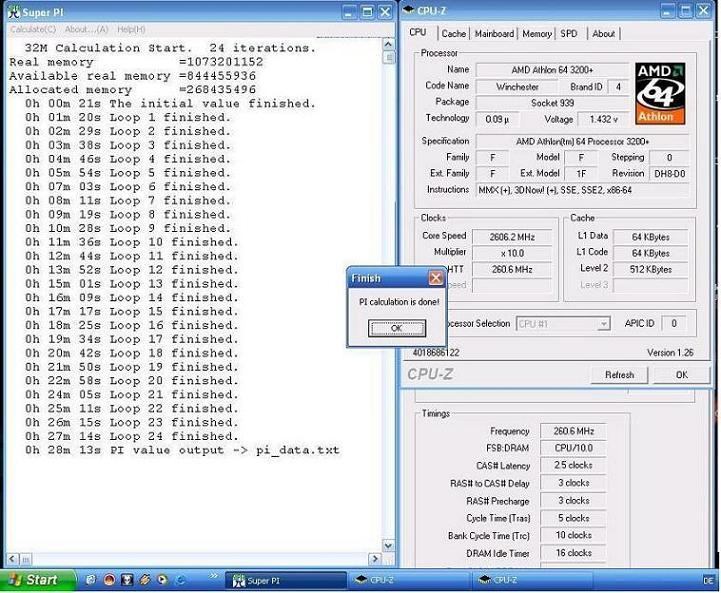The image size is (721, 593).
Task: Click the CAS# Latency value 2.5 clocks
Action: tap(573, 465)
